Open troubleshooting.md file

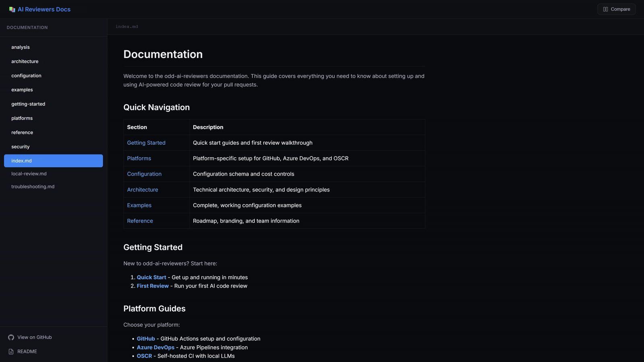54,187
